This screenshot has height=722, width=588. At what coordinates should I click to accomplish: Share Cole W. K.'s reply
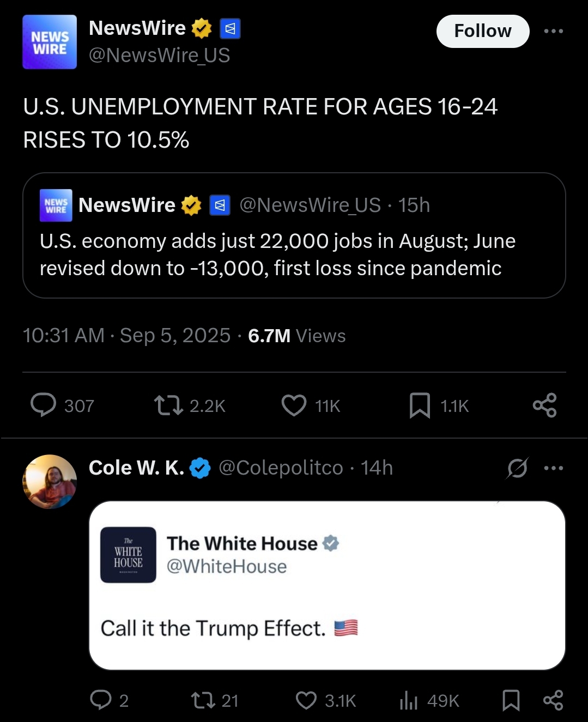553,700
